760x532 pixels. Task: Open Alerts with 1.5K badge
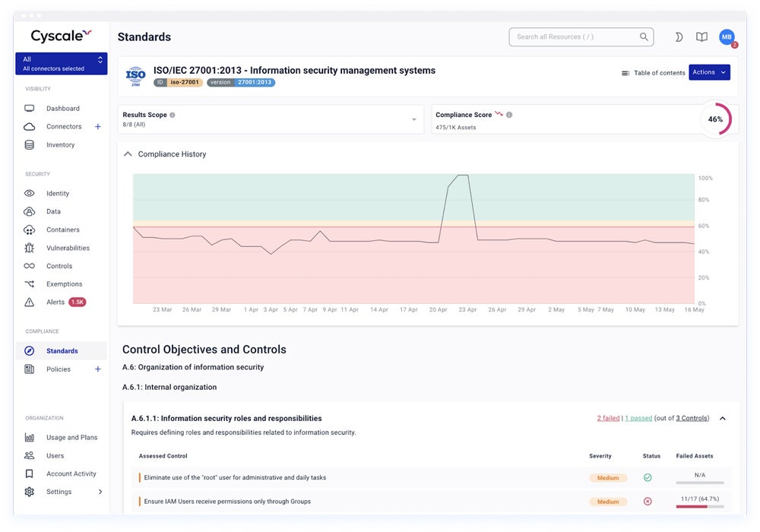55,302
